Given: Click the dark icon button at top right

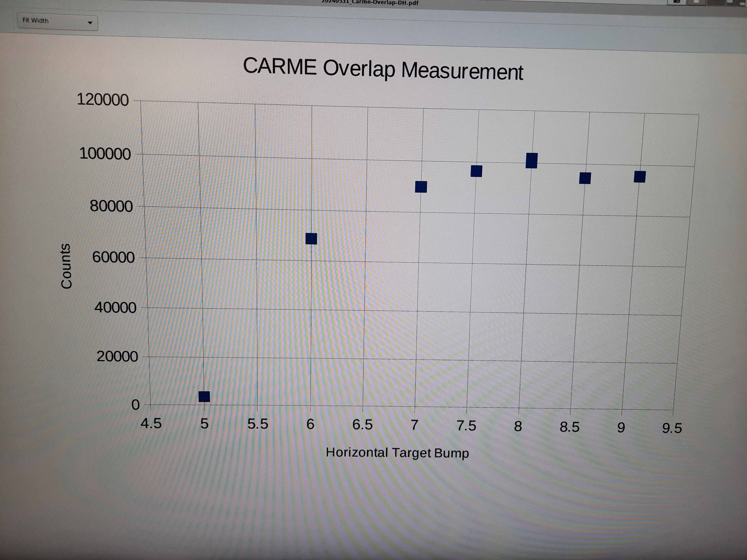Looking at the screenshot, I should coord(676,2).
